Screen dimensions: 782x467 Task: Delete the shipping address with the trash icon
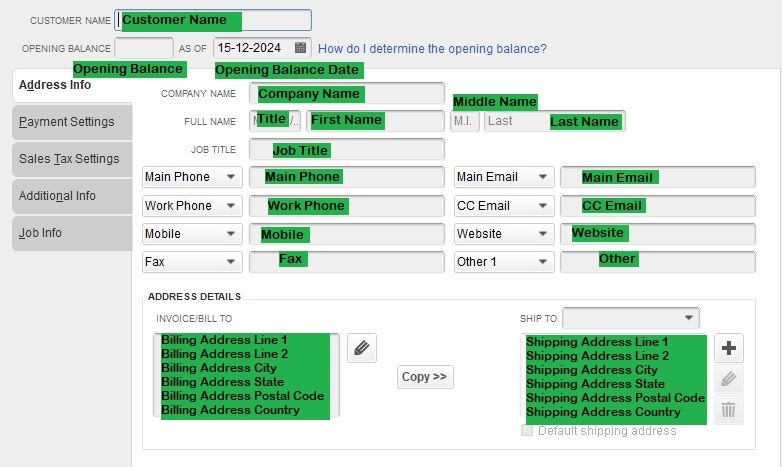tap(729, 411)
